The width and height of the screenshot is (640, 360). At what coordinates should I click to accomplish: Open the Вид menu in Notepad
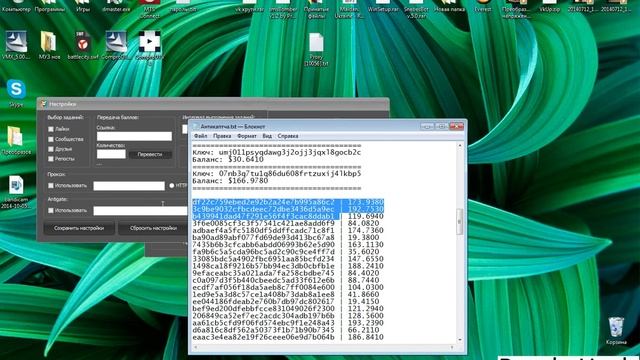click(x=267, y=136)
